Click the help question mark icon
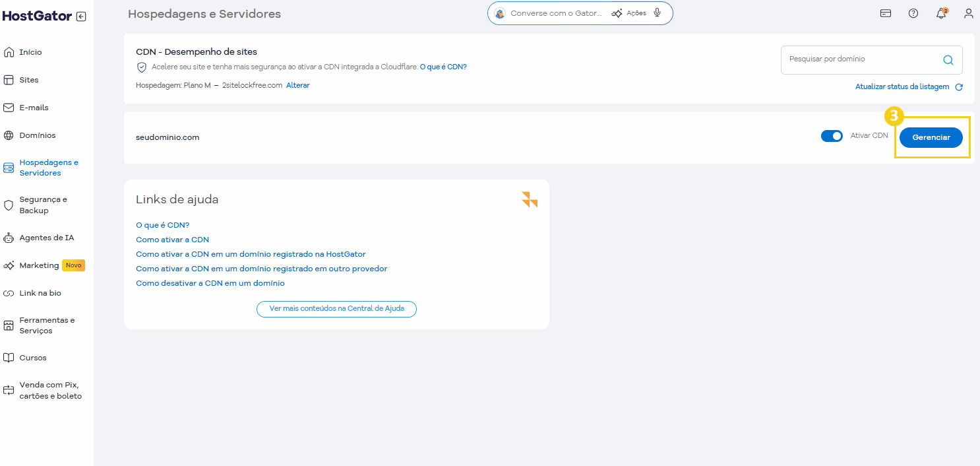This screenshot has height=466, width=980. (913, 13)
